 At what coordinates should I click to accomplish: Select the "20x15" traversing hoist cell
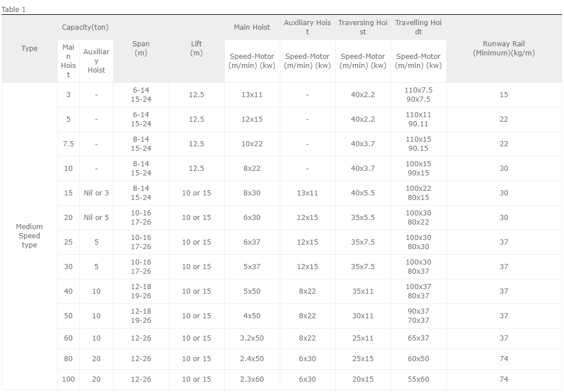pyautogui.click(x=363, y=379)
